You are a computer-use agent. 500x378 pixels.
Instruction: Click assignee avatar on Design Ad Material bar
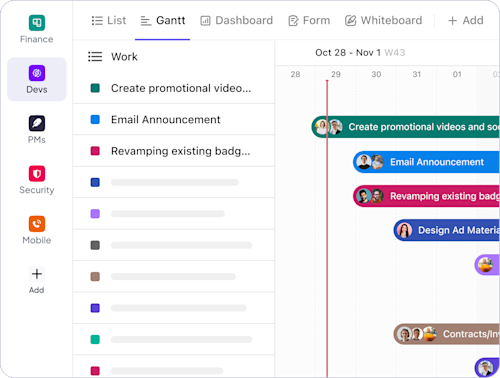click(404, 230)
